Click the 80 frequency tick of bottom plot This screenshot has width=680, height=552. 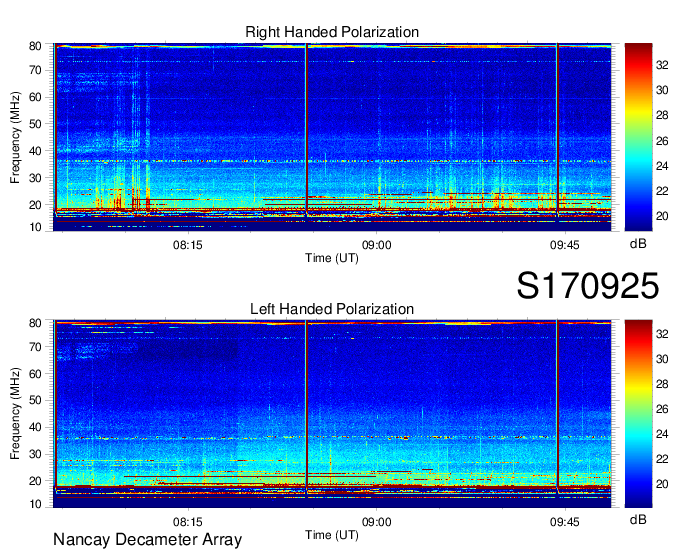(35, 323)
